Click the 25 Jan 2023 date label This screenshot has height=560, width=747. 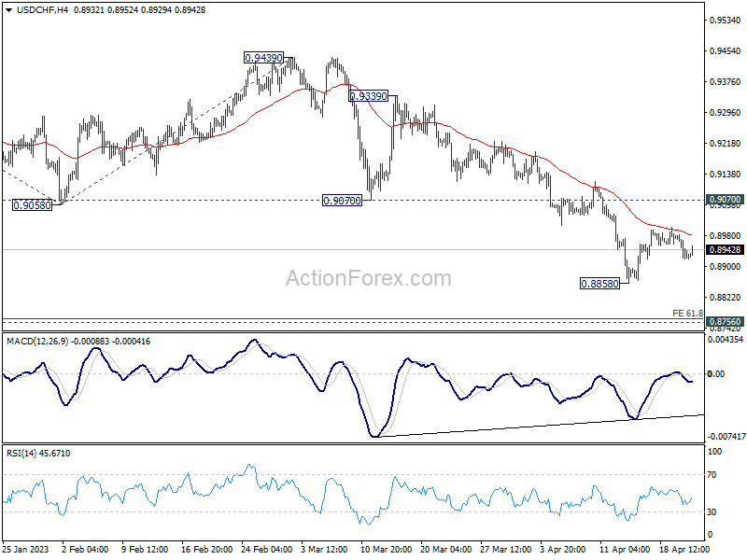26,549
